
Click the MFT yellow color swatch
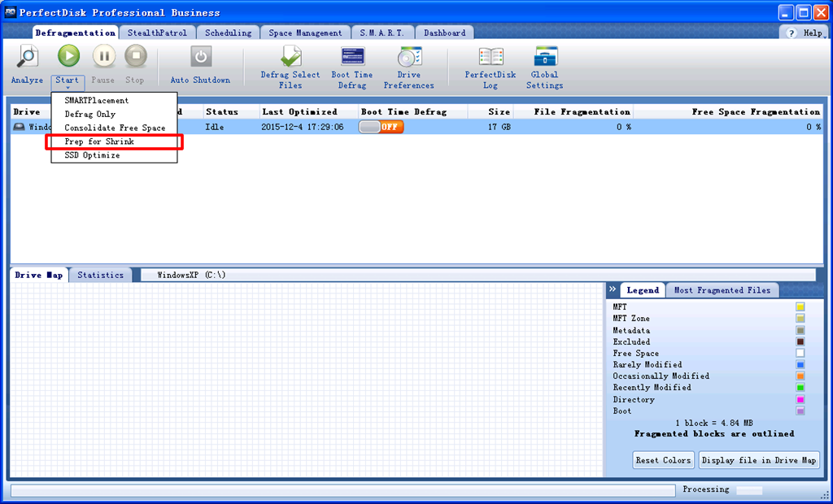tap(800, 307)
